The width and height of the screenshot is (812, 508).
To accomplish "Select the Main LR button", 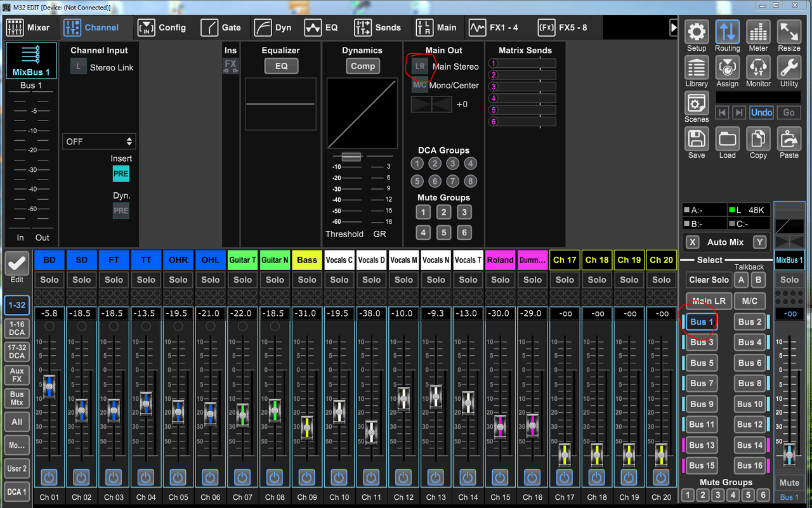I will coord(709,301).
